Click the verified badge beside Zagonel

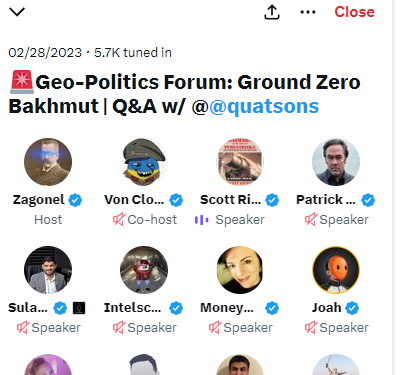coord(75,200)
